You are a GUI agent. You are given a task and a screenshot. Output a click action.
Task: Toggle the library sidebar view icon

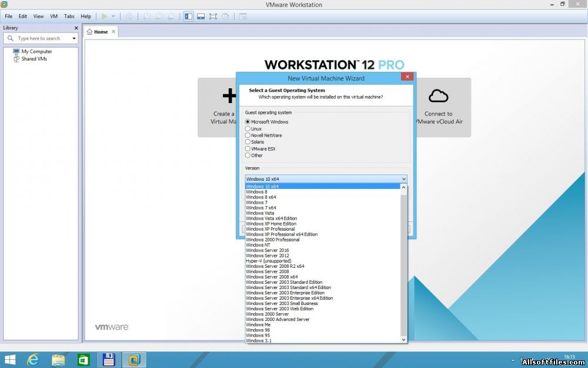click(x=189, y=16)
